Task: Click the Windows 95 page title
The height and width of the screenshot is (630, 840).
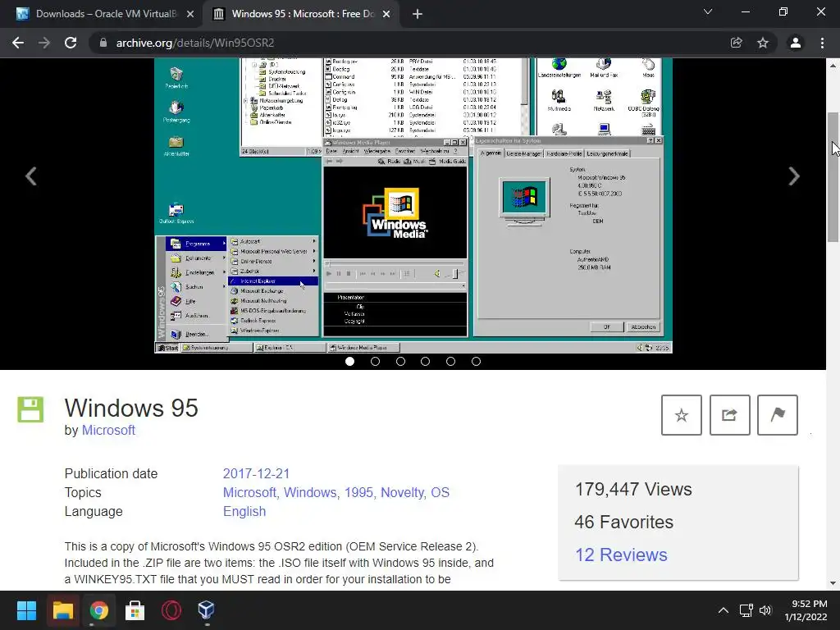Action: click(131, 409)
